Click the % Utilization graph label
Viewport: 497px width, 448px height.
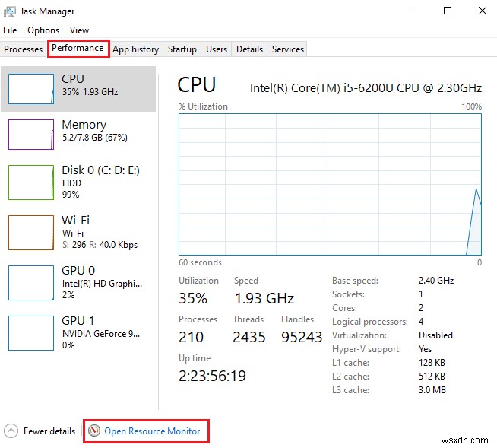tap(203, 106)
